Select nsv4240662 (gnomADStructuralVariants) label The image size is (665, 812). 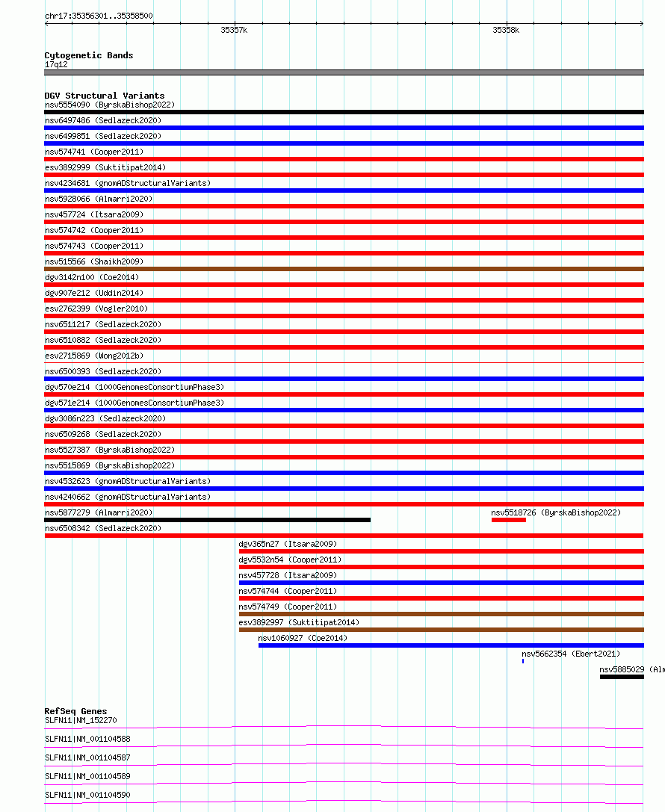tap(128, 497)
